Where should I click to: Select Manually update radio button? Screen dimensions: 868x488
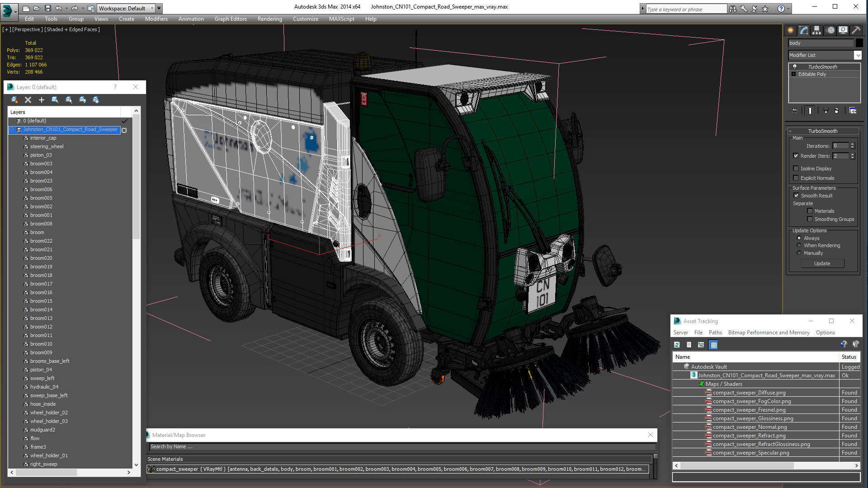coord(799,253)
